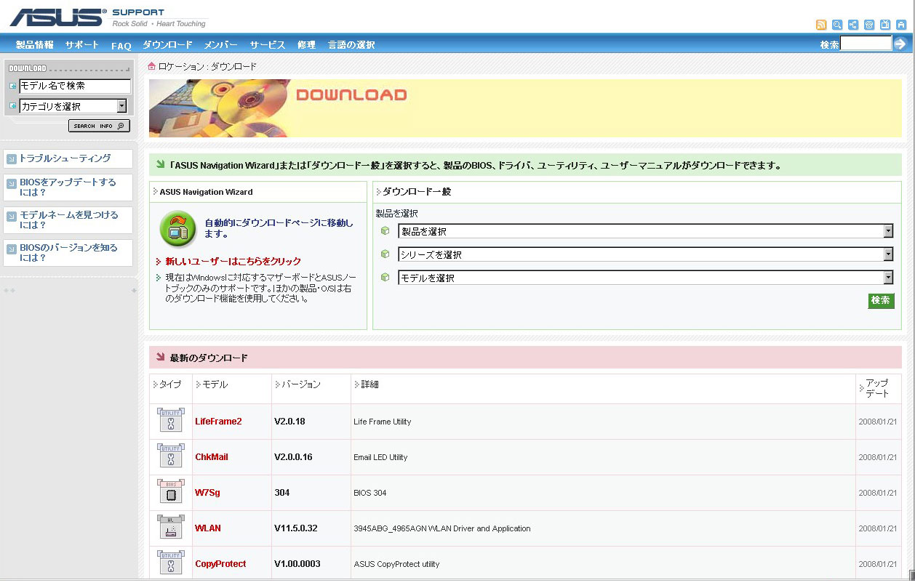Open the モデルを選択 dropdown
915x588 pixels.
click(645, 278)
